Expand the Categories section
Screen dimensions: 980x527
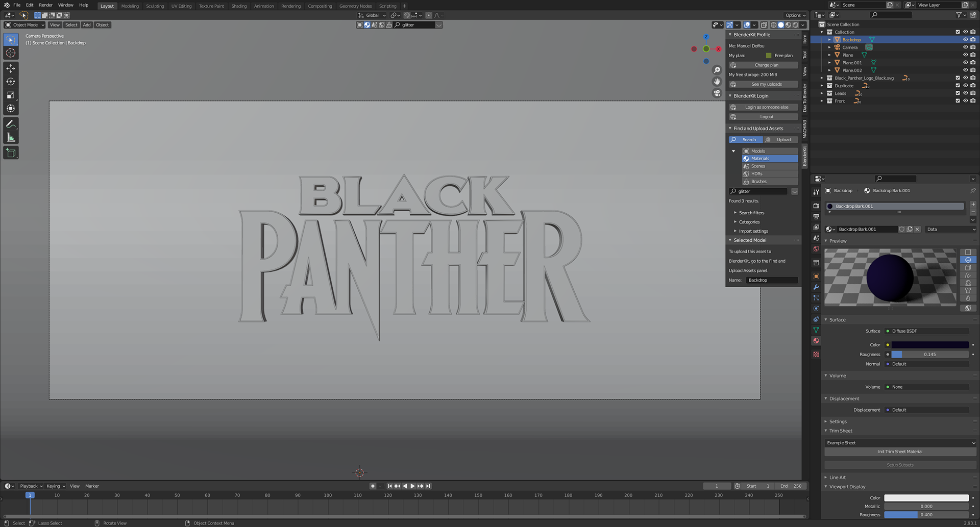[x=749, y=222]
